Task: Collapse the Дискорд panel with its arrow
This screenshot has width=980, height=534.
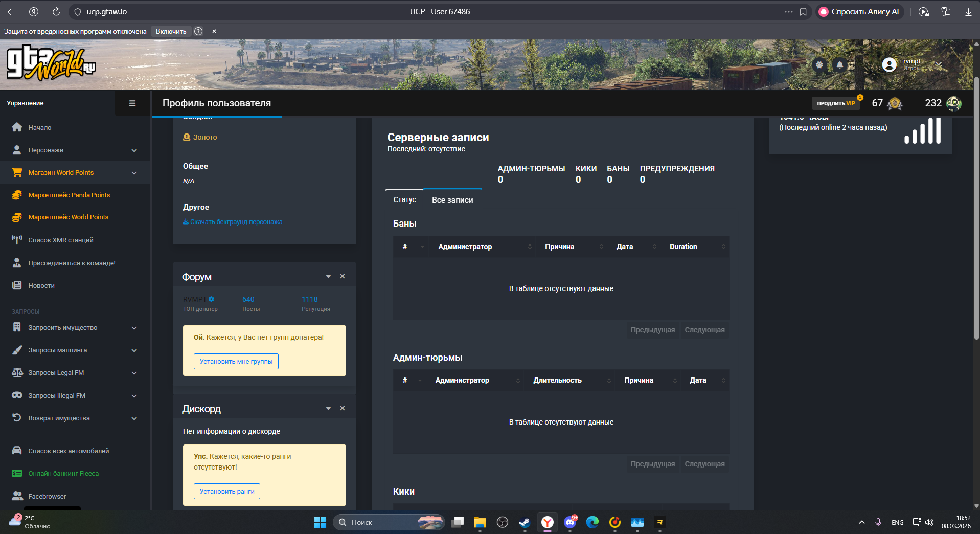Action: pos(328,409)
